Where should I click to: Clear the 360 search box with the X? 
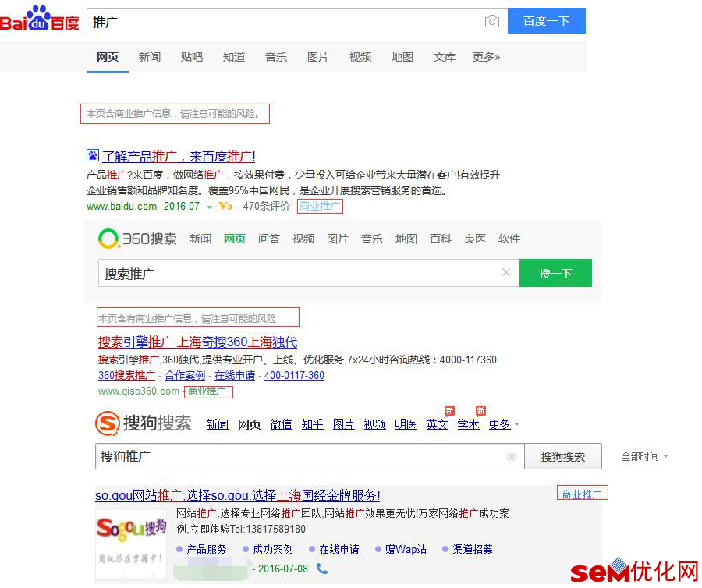[x=506, y=272]
